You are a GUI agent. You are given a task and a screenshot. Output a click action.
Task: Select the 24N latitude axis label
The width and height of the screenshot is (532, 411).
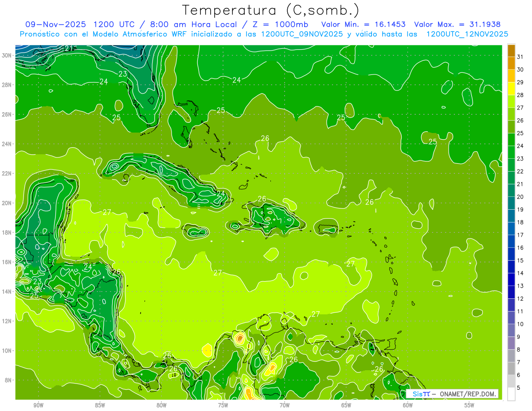click(x=7, y=144)
